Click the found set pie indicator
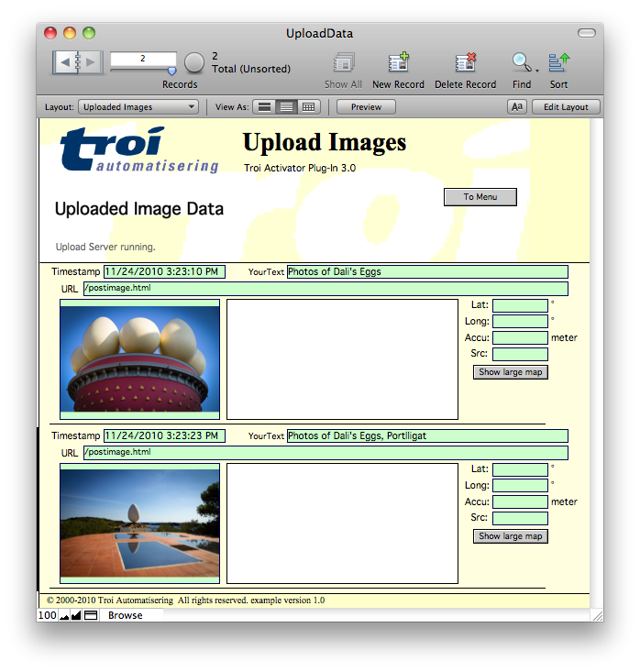Image resolution: width=640 pixels, height=672 pixels. 194,62
